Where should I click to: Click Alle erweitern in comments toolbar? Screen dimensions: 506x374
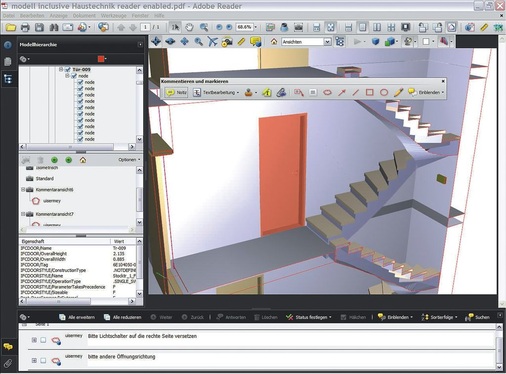[77, 317]
